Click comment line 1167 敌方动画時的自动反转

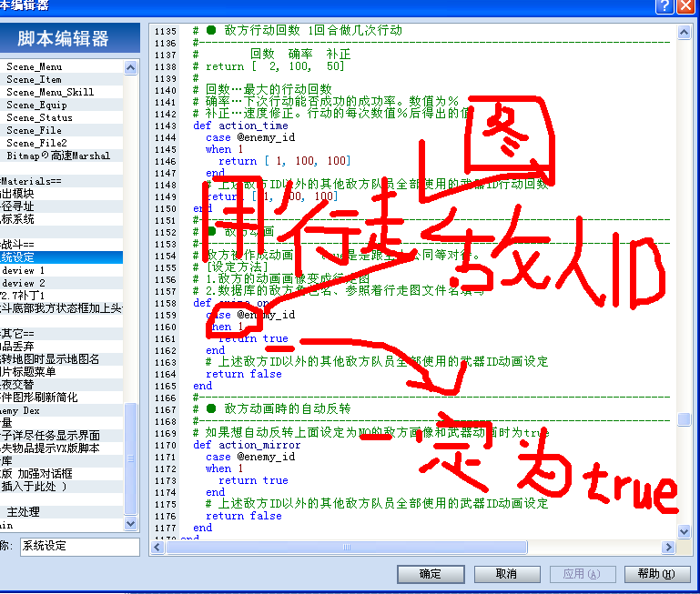(272, 409)
